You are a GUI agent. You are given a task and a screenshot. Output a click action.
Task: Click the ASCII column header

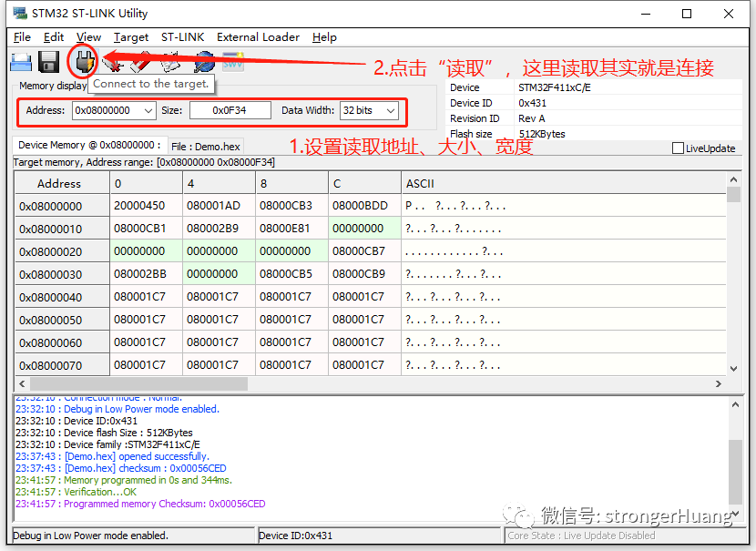click(x=563, y=183)
